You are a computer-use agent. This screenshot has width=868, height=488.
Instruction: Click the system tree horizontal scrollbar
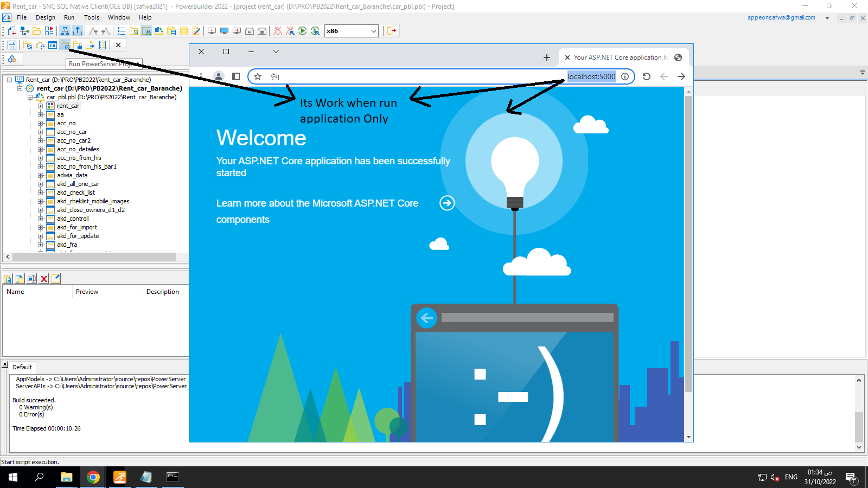click(x=94, y=256)
